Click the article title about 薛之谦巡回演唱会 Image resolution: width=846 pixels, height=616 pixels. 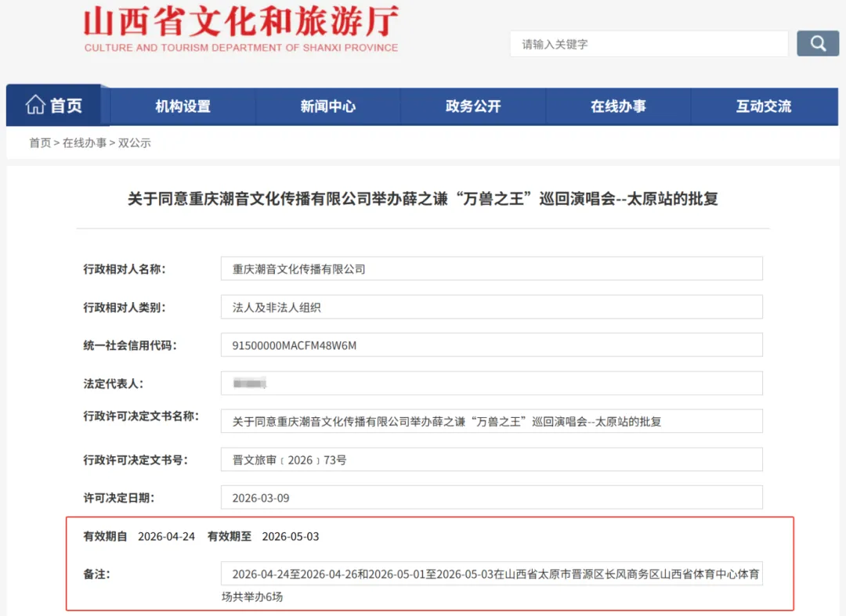[422, 199]
